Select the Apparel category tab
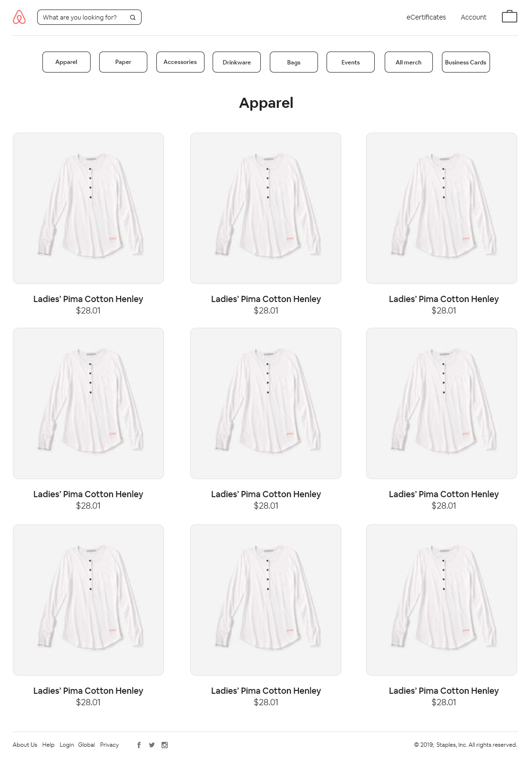Viewport: 532px width, 762px height. coord(66,62)
